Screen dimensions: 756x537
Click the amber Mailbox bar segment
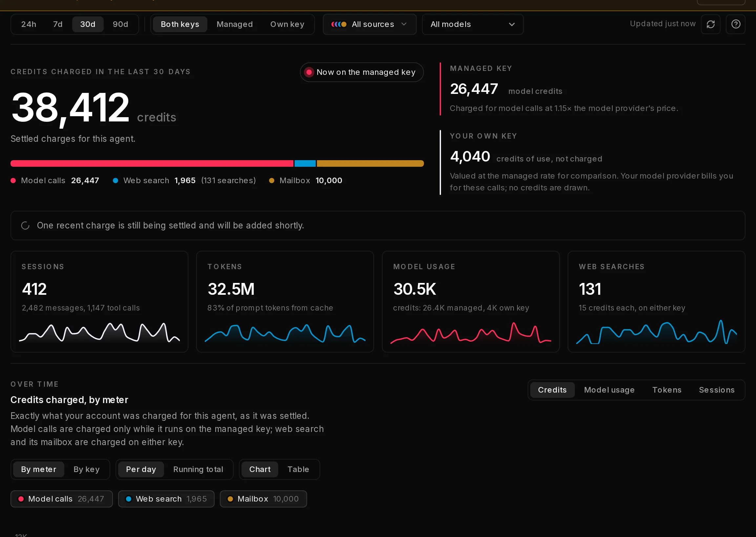point(370,163)
